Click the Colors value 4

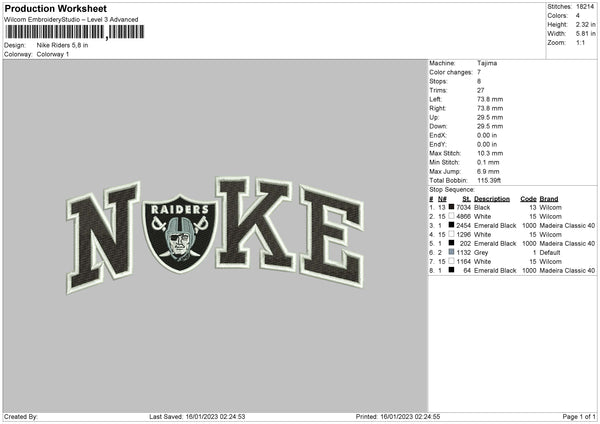pyautogui.click(x=578, y=16)
